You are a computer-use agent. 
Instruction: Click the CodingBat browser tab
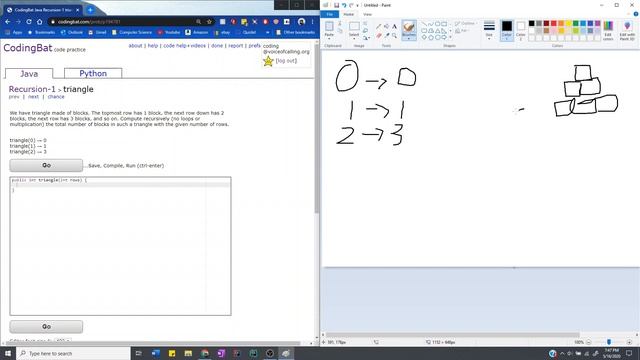pos(43,10)
